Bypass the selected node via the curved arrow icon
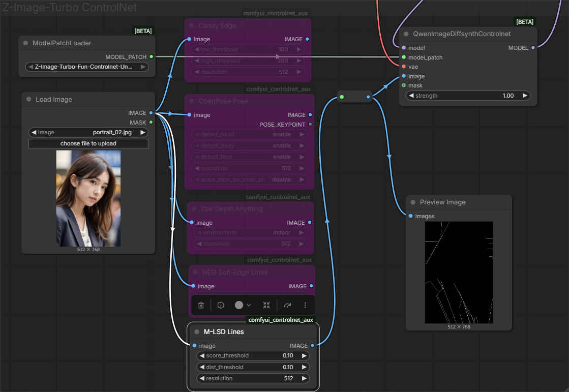The width and height of the screenshot is (569, 392). point(287,305)
